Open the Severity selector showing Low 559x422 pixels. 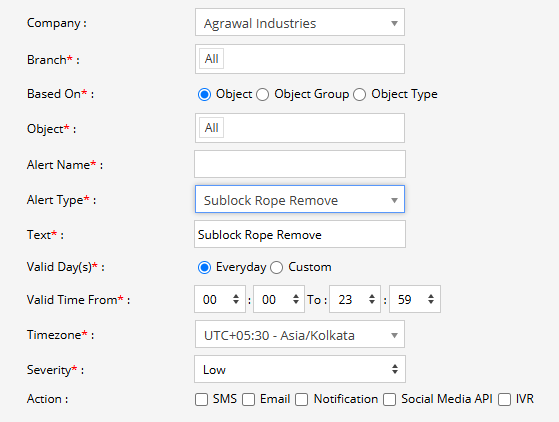(x=299, y=369)
